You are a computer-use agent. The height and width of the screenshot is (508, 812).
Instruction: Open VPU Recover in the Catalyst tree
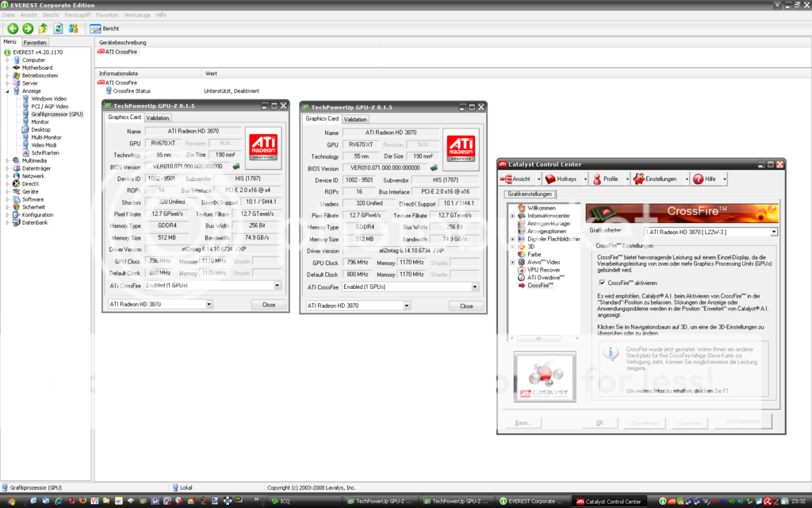click(x=543, y=270)
